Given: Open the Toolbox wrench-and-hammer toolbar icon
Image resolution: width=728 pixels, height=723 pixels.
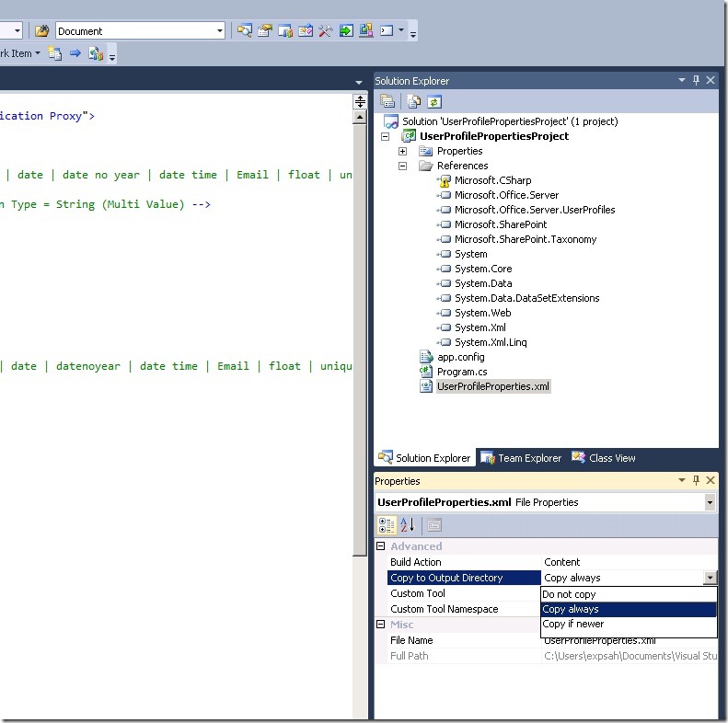Looking at the screenshot, I should 326,30.
